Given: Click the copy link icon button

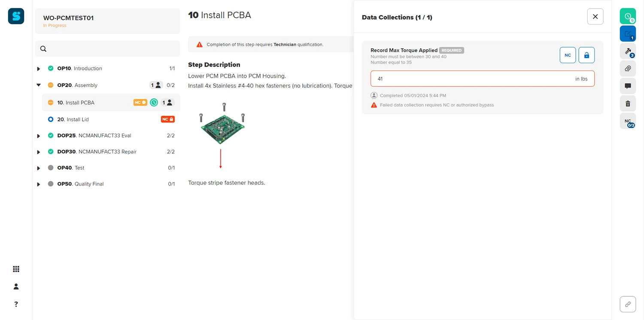Looking at the screenshot, I should [x=627, y=304].
